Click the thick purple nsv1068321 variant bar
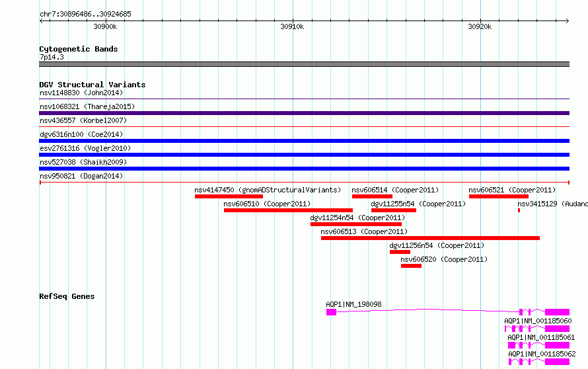The image size is (588, 369). pyautogui.click(x=304, y=113)
